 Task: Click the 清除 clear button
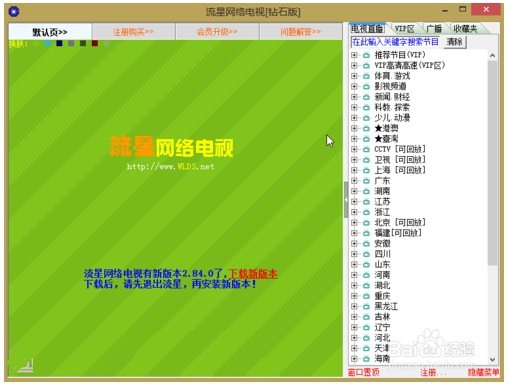454,42
